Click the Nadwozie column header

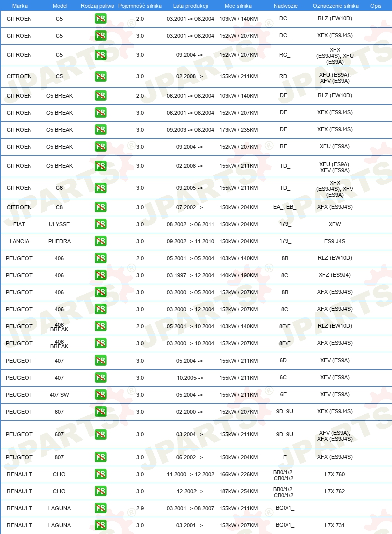pos(285,6)
